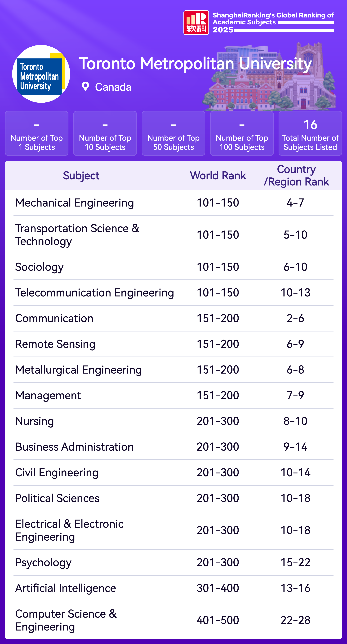Sort by the World Rank column header
The height and width of the screenshot is (644, 347).
218,176
